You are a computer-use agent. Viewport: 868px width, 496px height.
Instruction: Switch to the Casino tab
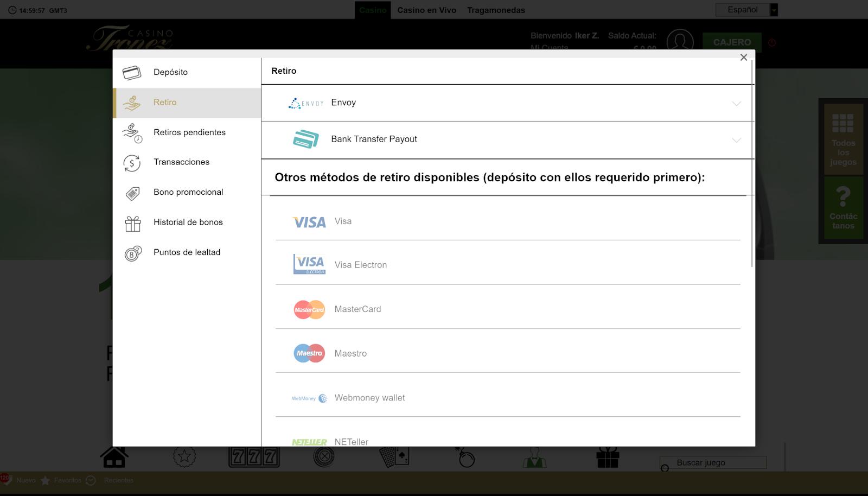(x=373, y=10)
